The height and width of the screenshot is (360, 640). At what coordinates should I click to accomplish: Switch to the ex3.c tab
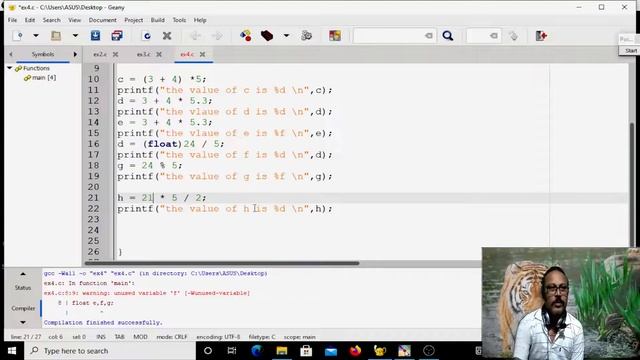(x=143, y=54)
